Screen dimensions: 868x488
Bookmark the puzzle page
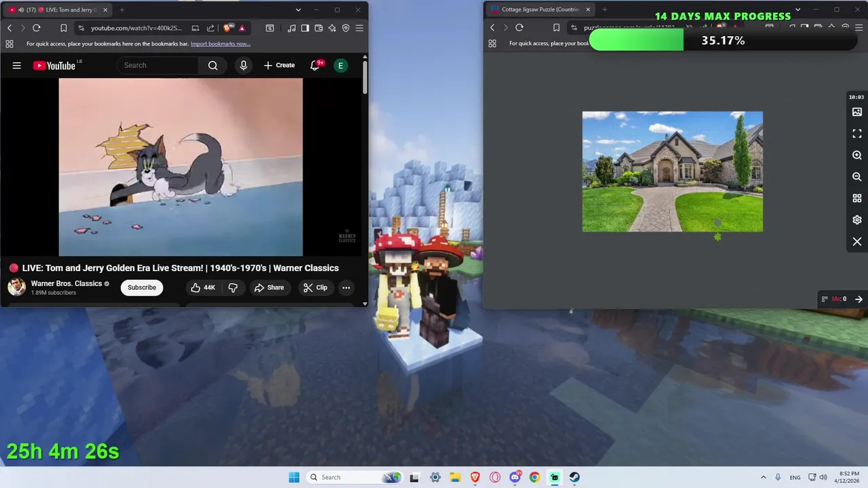[x=557, y=28]
